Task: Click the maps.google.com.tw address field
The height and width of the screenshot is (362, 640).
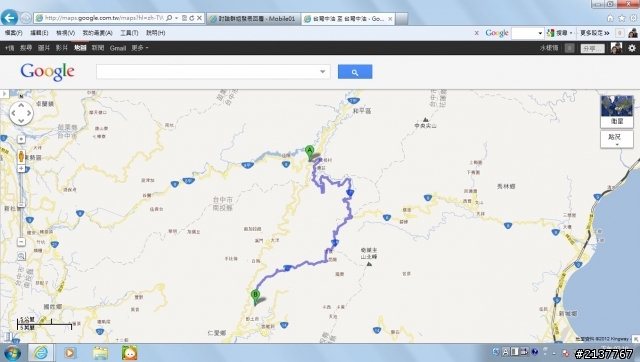Action: [104, 18]
